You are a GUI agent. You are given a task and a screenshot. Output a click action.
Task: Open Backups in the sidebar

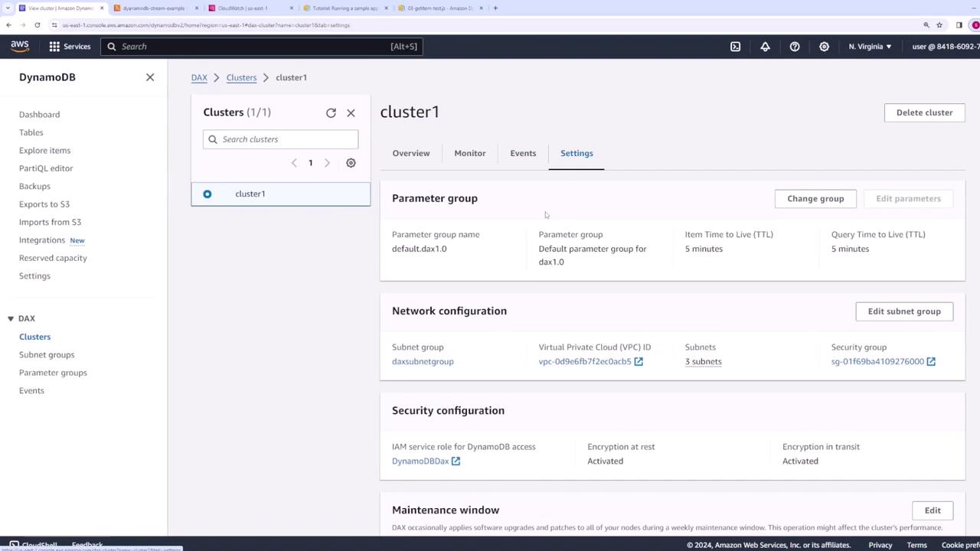(34, 186)
